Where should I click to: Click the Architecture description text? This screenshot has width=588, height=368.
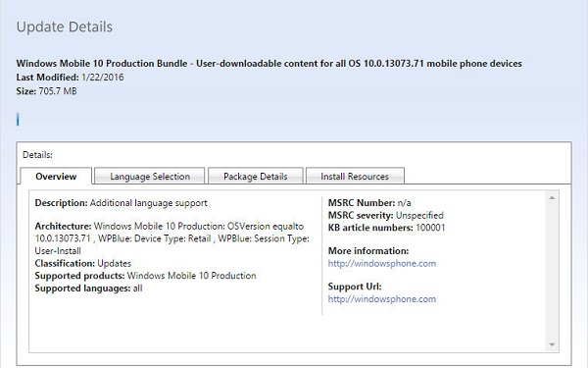[x=172, y=238]
